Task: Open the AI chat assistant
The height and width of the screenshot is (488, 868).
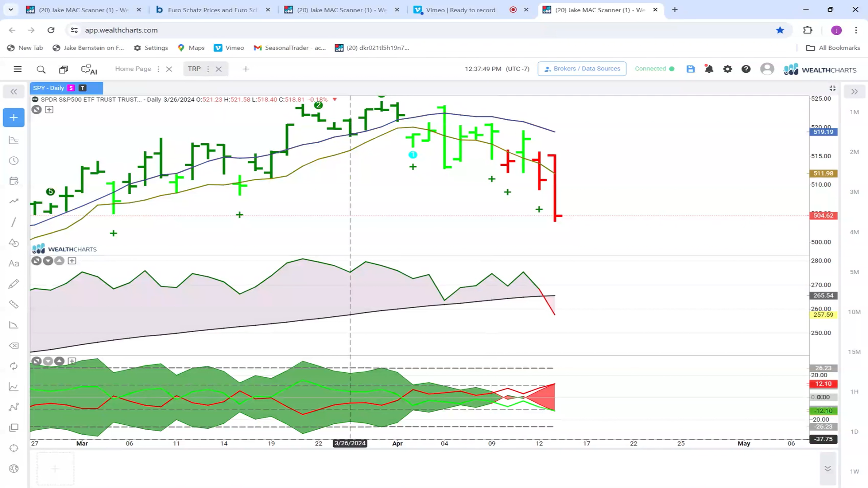Action: tap(89, 69)
